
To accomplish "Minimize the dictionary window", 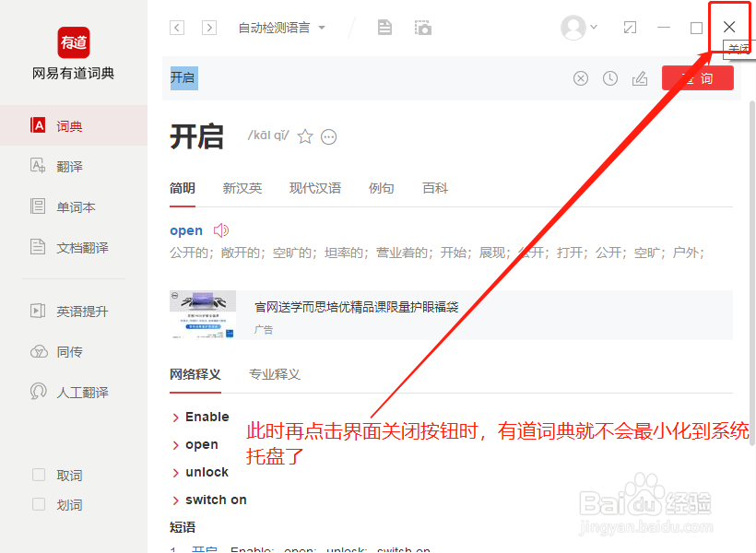I will click(x=664, y=28).
